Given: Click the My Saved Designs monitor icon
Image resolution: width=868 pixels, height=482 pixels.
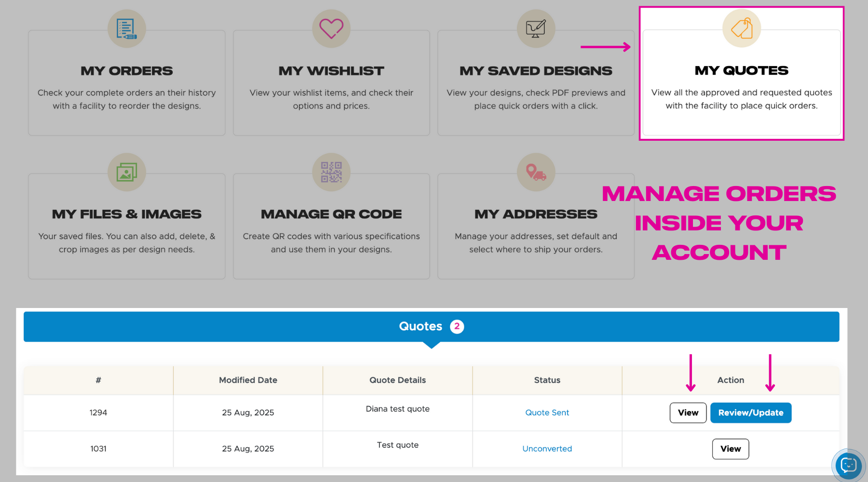Looking at the screenshot, I should coord(536,29).
